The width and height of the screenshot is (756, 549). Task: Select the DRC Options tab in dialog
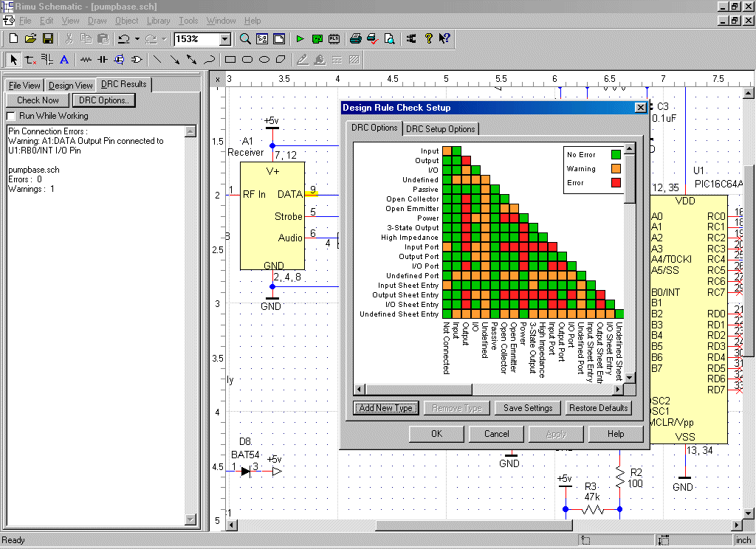374,128
